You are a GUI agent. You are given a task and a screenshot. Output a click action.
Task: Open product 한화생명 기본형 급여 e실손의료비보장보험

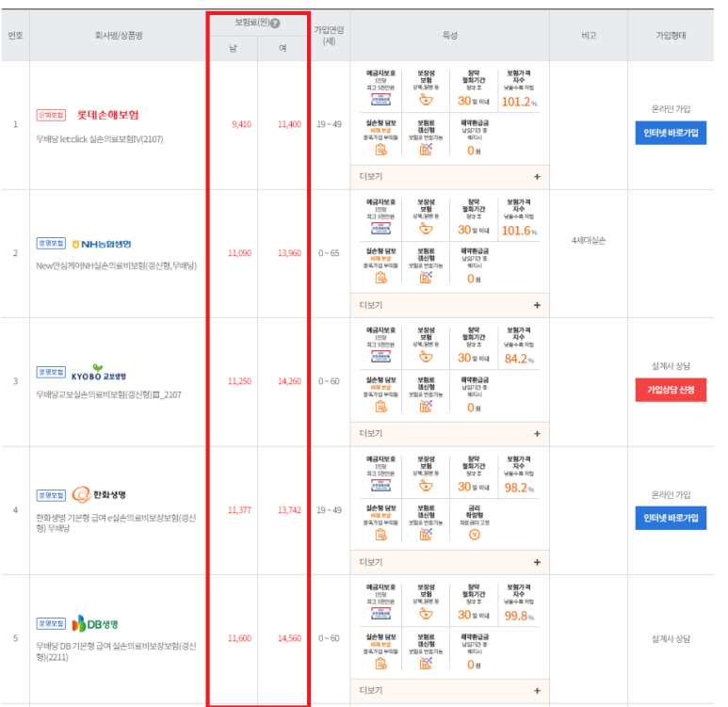point(116,522)
